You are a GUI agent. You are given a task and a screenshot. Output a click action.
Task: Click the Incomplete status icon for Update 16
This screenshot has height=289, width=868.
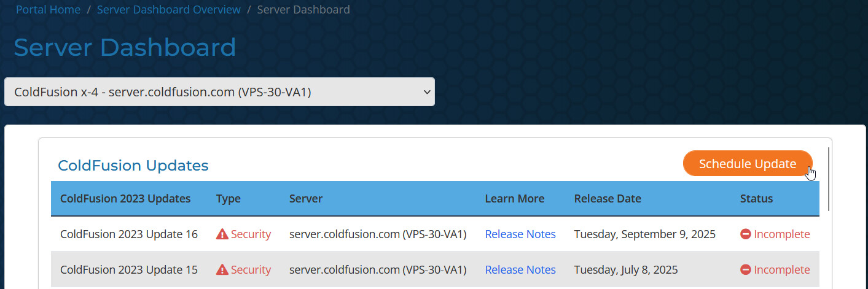point(746,234)
